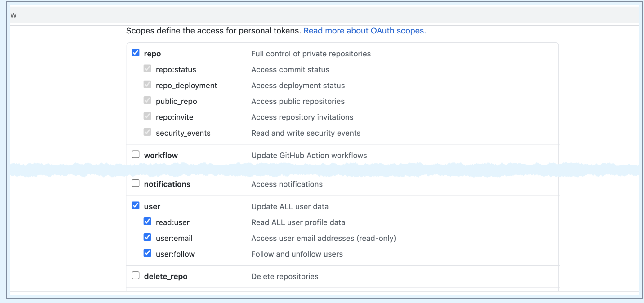Screen dimensions: 644x303
Task: Uncheck the repo scope checkbox
Action: 136,53
